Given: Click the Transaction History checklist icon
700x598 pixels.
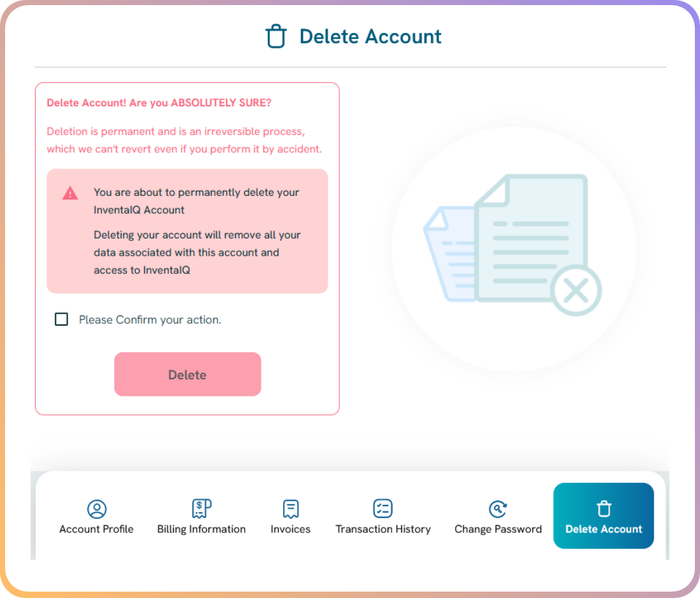Looking at the screenshot, I should 382,508.
